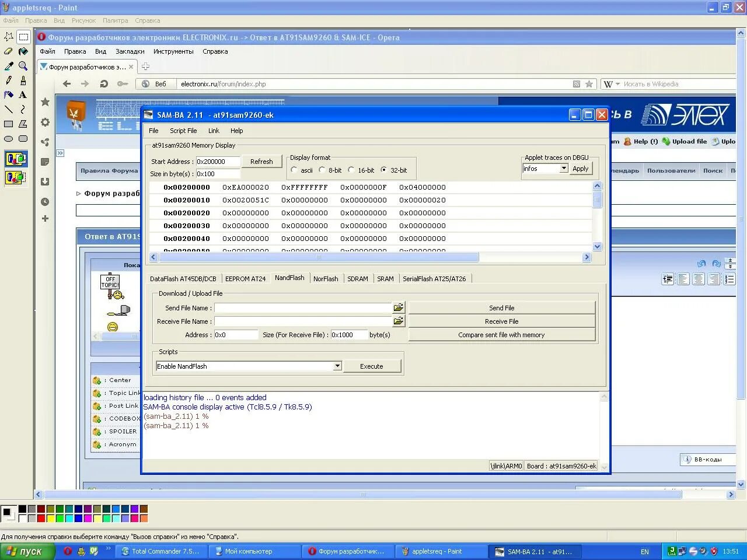The height and width of the screenshot is (560, 747).
Task: Open Закладки menu in Opera
Action: (130, 51)
